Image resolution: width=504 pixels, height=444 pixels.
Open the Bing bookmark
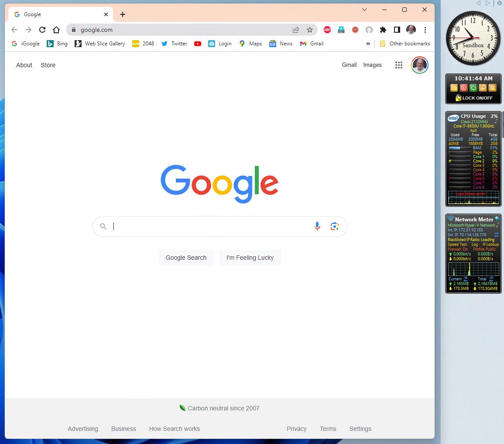[57, 44]
